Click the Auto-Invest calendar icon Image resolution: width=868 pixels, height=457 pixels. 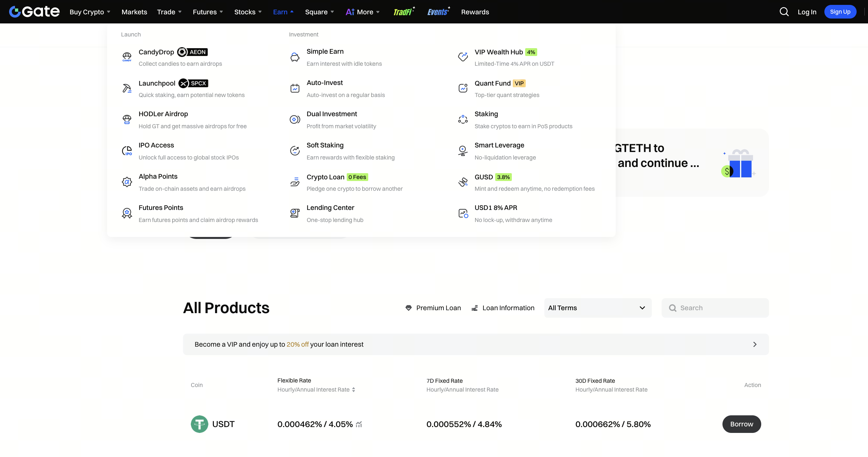point(295,88)
